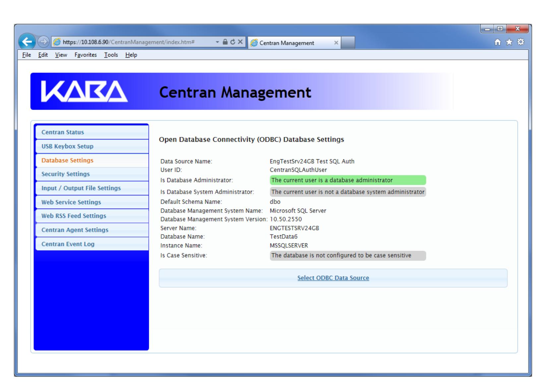Click green database administrator status message

click(x=348, y=180)
